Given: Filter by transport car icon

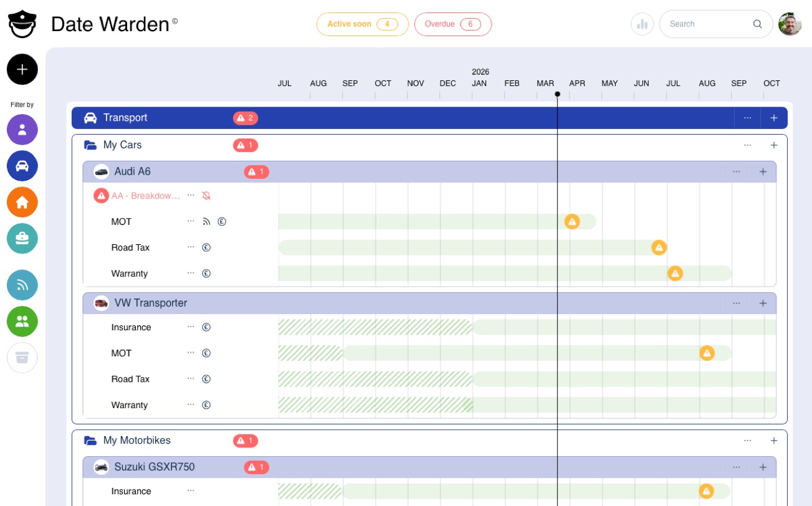Looking at the screenshot, I should tap(22, 166).
